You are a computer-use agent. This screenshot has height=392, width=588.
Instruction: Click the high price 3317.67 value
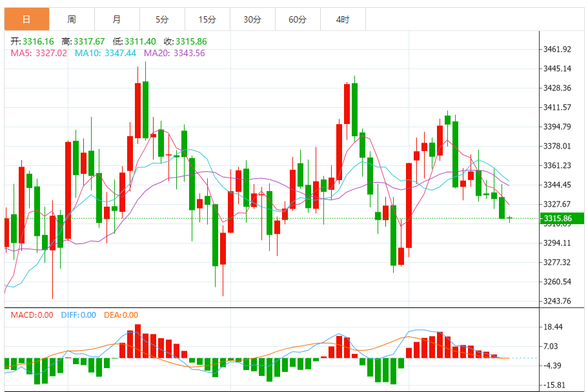pos(89,41)
